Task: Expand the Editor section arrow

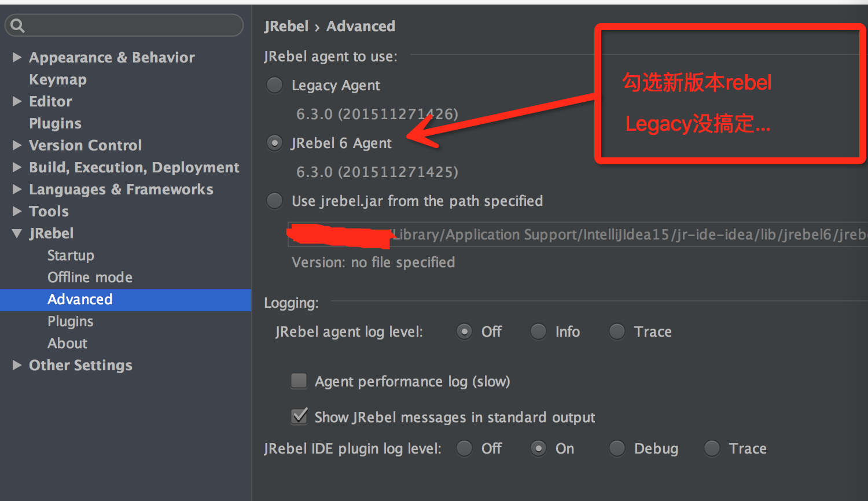Action: [x=17, y=101]
